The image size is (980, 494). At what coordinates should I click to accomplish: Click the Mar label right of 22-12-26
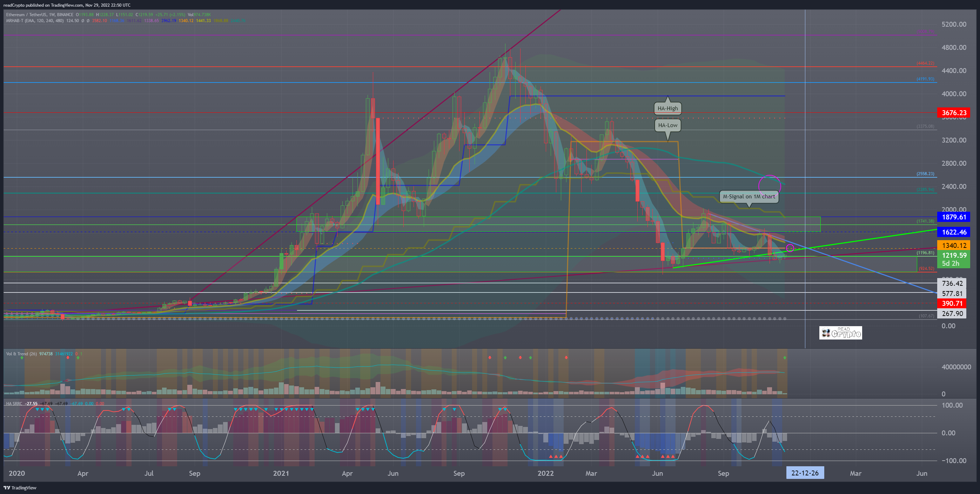click(855, 473)
